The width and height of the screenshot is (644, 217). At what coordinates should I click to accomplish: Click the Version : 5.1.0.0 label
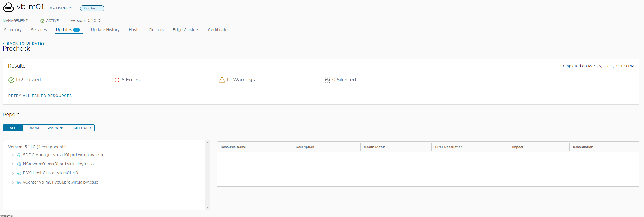pyautogui.click(x=85, y=21)
